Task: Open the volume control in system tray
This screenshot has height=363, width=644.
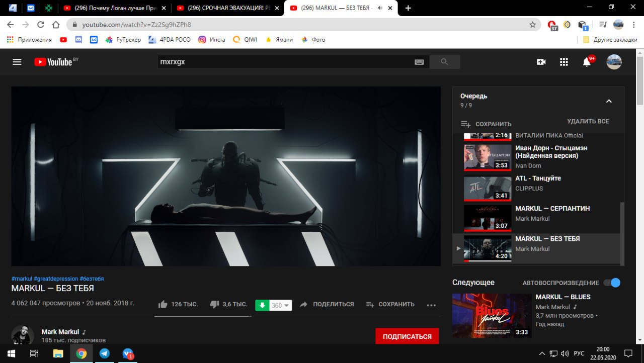Action: [565, 353]
